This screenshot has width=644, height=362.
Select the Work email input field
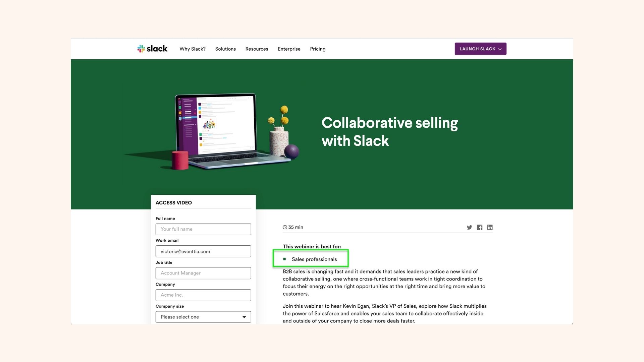(x=203, y=251)
